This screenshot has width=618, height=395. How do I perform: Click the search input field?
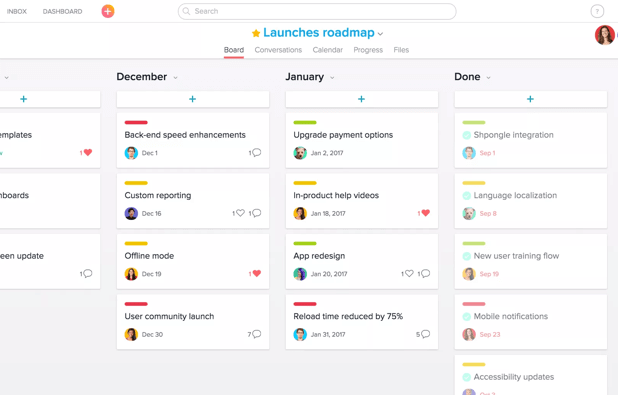tap(317, 11)
